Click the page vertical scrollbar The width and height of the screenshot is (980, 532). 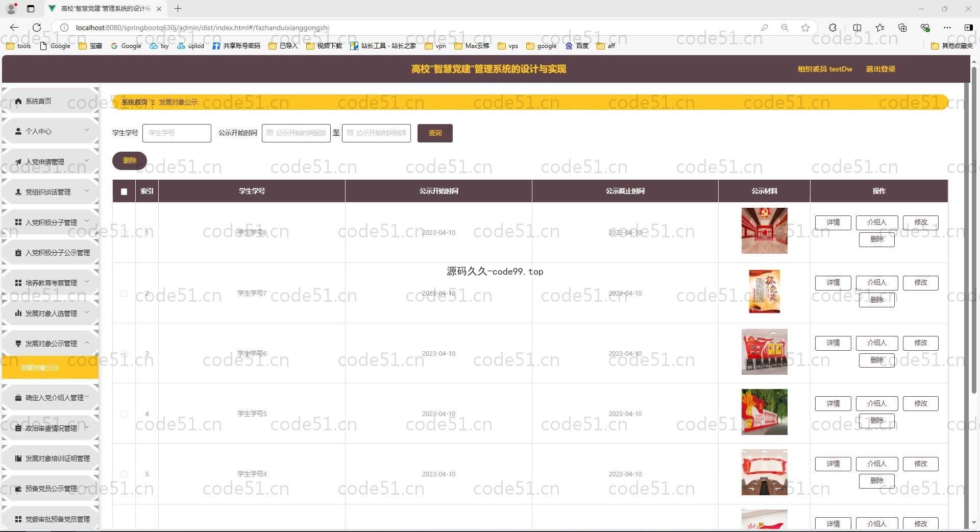974,230
